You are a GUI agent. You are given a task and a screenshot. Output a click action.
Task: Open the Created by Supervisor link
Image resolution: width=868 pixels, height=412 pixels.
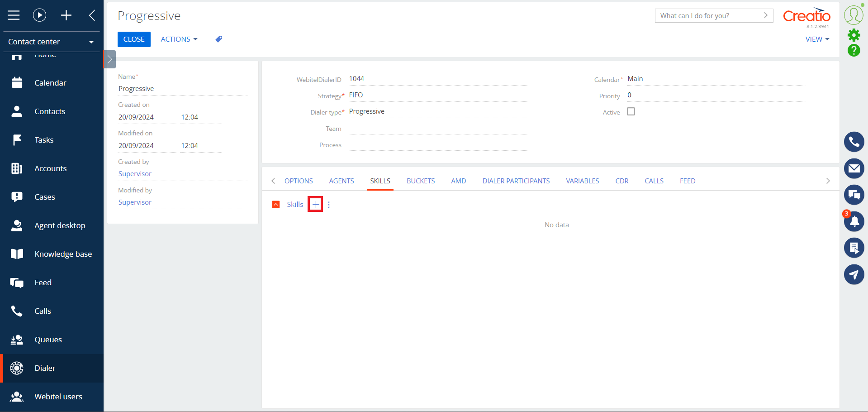click(x=135, y=174)
